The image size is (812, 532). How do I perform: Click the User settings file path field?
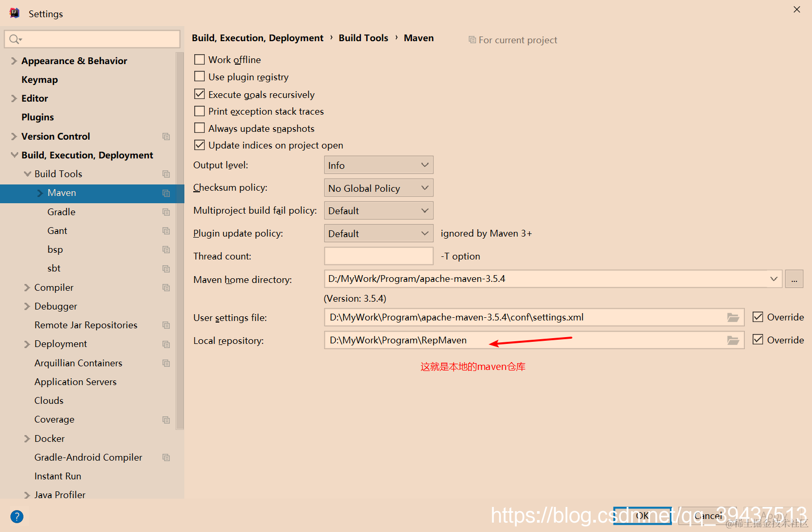[x=534, y=317]
